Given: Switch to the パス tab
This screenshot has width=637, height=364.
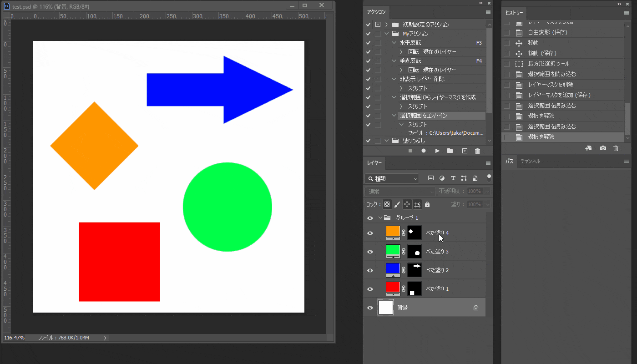Looking at the screenshot, I should pyautogui.click(x=510, y=161).
